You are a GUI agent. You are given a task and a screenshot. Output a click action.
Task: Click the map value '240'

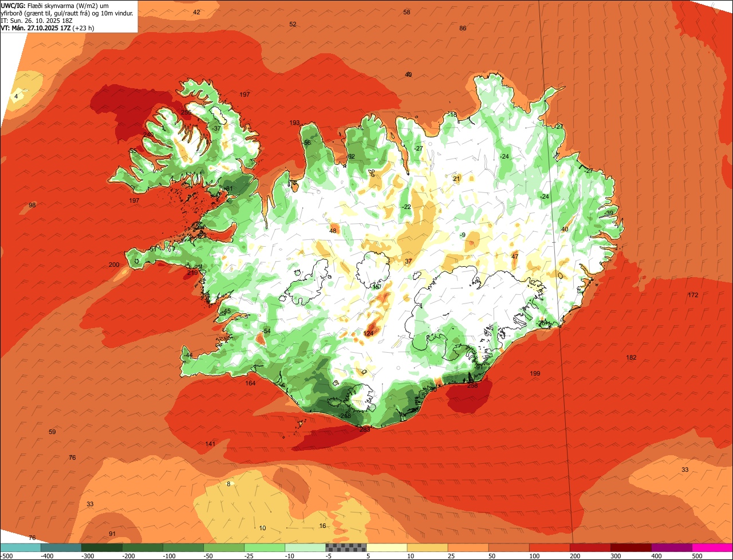(148, 135)
